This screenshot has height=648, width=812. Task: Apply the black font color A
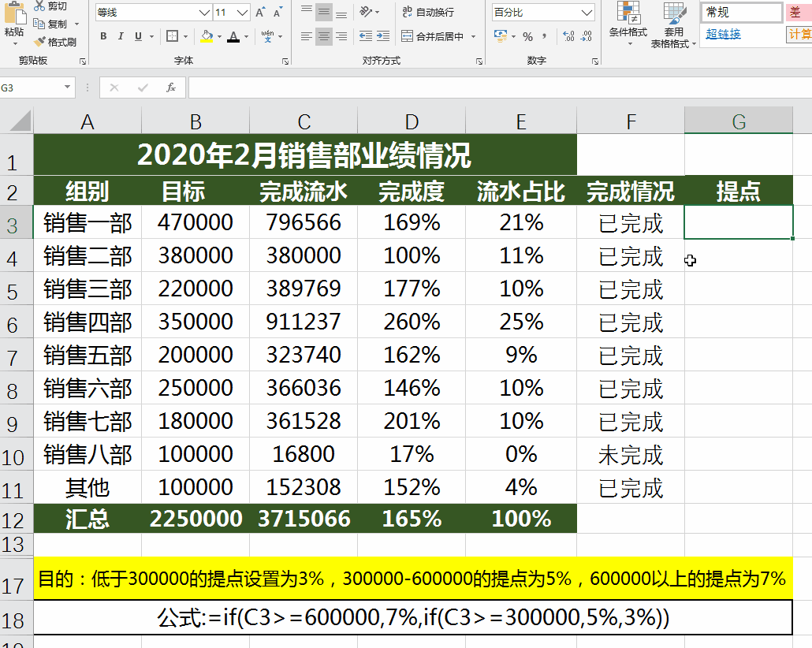coord(233,36)
